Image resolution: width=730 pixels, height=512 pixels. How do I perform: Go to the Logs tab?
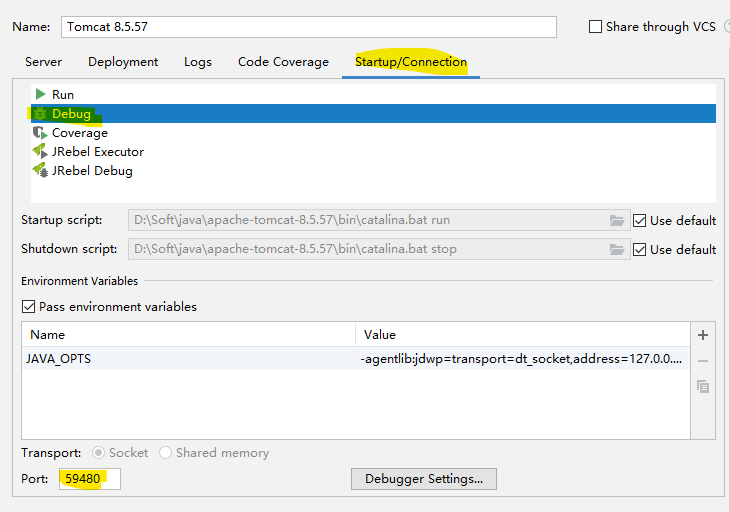[198, 62]
